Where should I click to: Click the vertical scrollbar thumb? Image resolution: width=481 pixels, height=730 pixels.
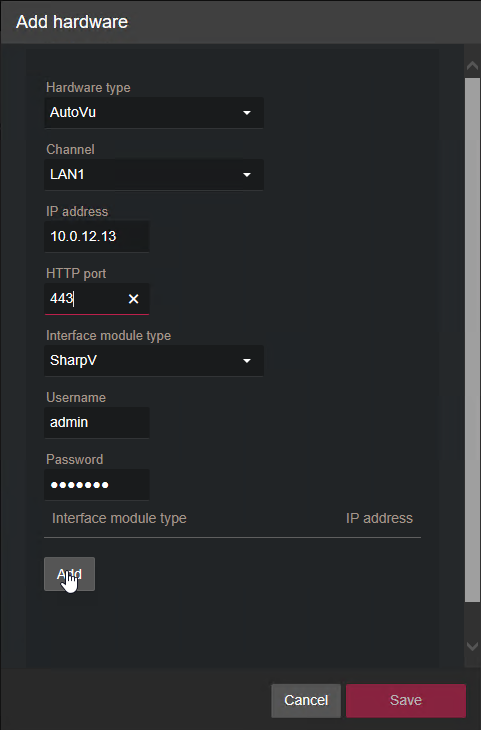[472, 340]
